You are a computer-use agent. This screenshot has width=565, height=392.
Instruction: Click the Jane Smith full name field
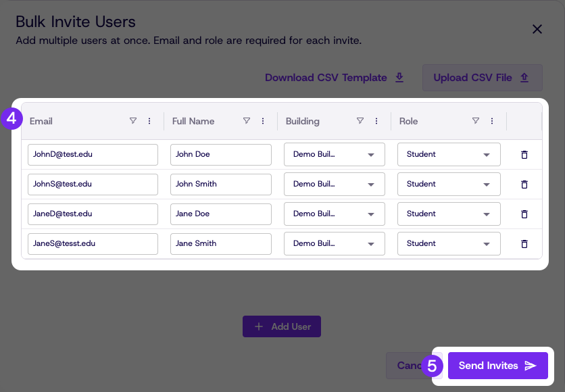[221, 244]
